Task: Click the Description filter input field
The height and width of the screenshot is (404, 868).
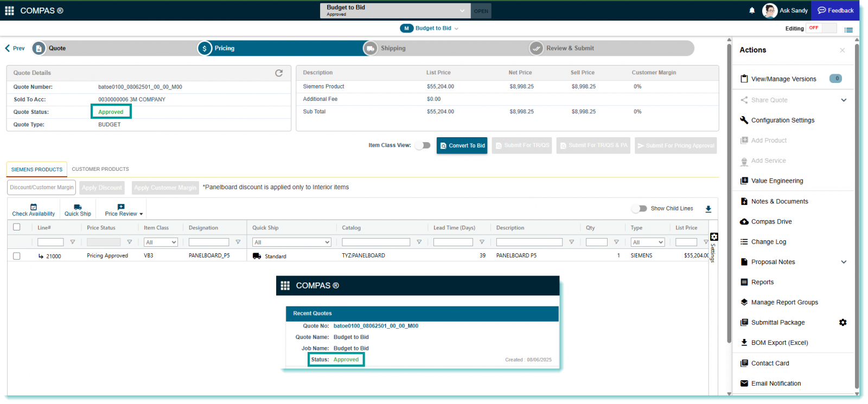Action: [x=529, y=242]
